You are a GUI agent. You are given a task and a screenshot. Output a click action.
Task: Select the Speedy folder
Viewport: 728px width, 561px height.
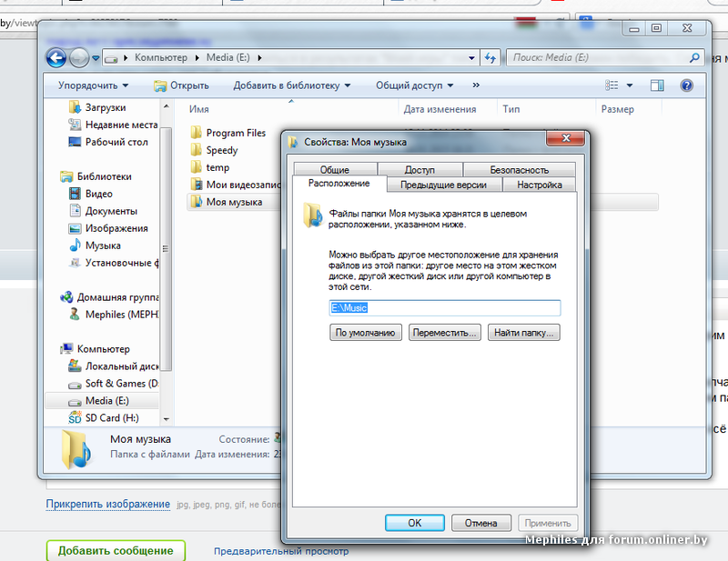(214, 150)
